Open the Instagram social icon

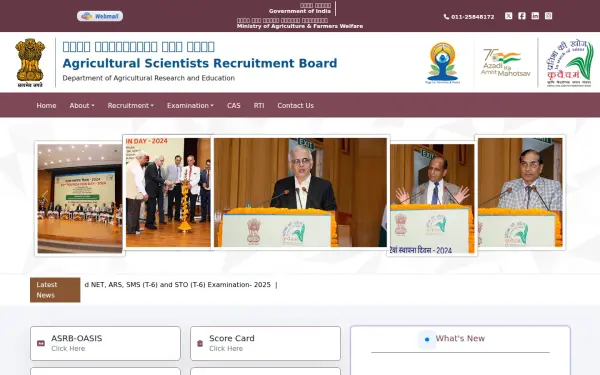[548, 16]
